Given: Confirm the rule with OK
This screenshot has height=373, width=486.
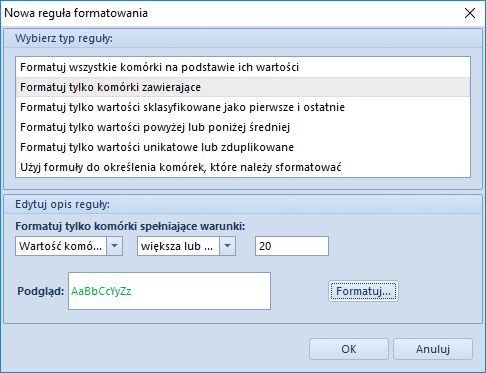Looking at the screenshot, I should pos(349,349).
